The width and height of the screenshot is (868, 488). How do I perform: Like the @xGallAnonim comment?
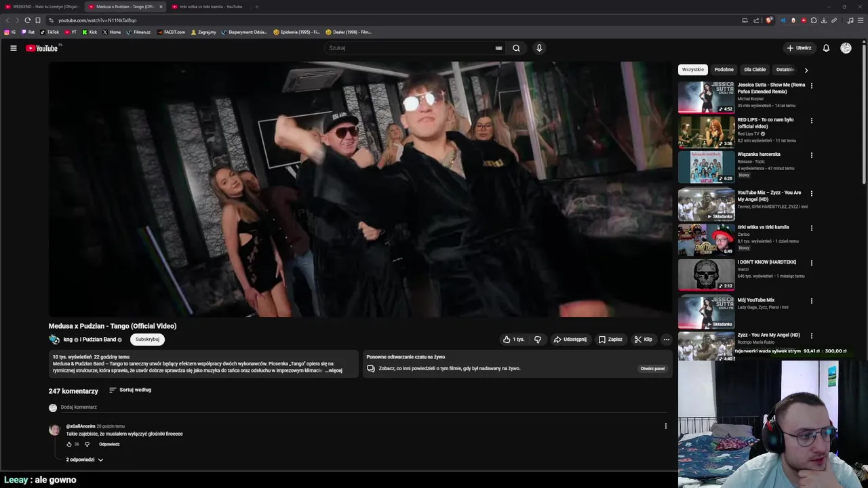69,445
